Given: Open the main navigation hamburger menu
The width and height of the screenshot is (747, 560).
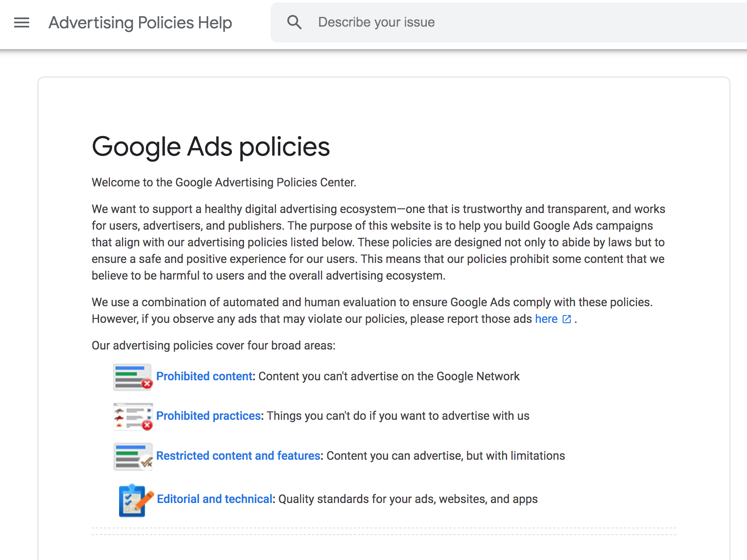Looking at the screenshot, I should click(x=21, y=22).
